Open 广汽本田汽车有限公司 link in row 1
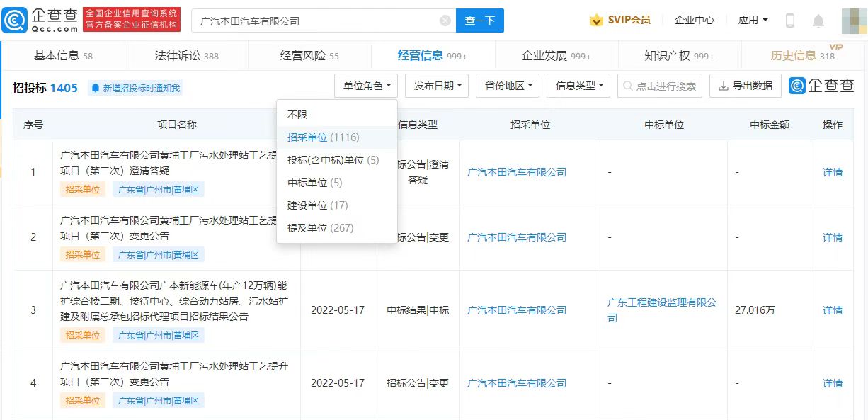Viewport: 868px width, 420px height. click(x=517, y=172)
